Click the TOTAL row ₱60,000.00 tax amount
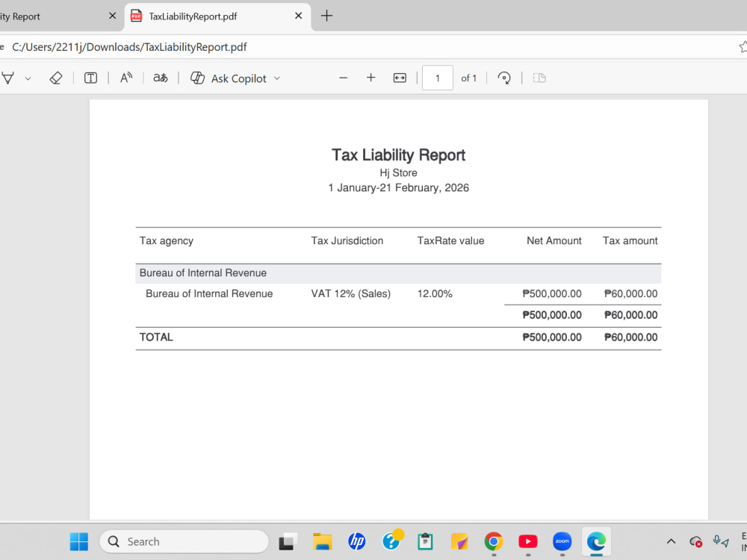This screenshot has width=747, height=560. 630,337
